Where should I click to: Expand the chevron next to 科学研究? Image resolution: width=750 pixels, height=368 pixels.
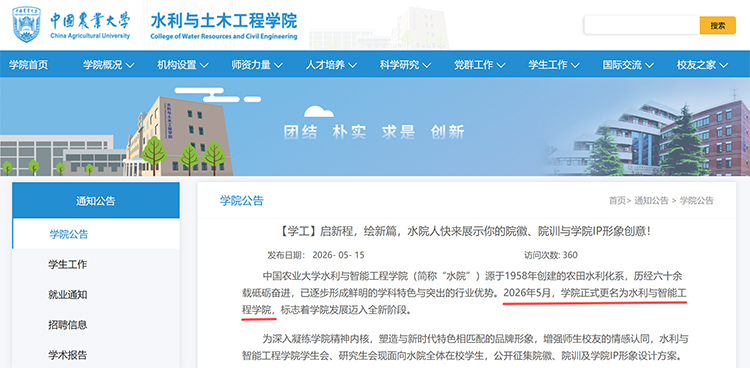pos(427,65)
